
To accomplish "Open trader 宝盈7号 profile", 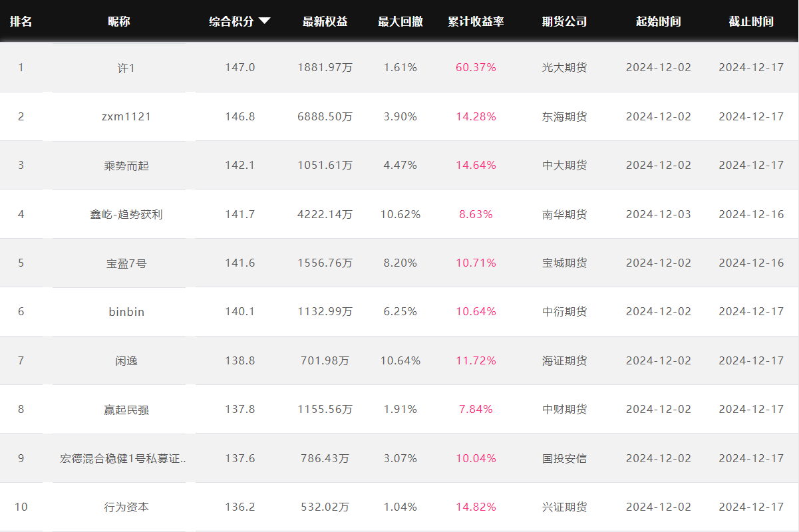I will [126, 263].
